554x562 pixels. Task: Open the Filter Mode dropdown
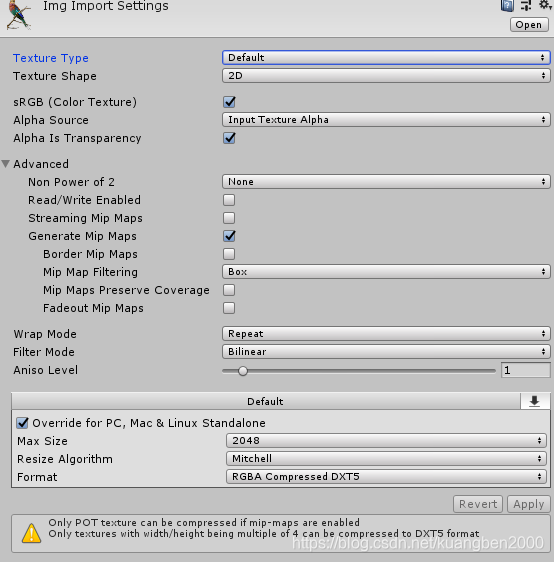[386, 352]
